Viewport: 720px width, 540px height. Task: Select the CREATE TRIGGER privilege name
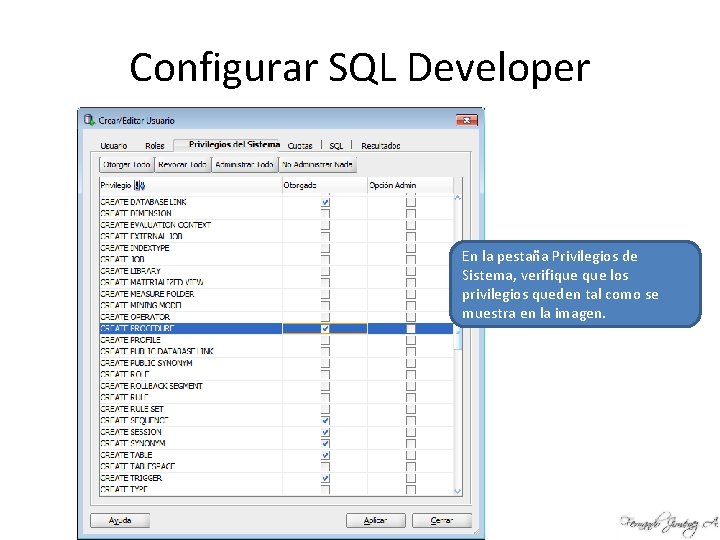pos(131,478)
